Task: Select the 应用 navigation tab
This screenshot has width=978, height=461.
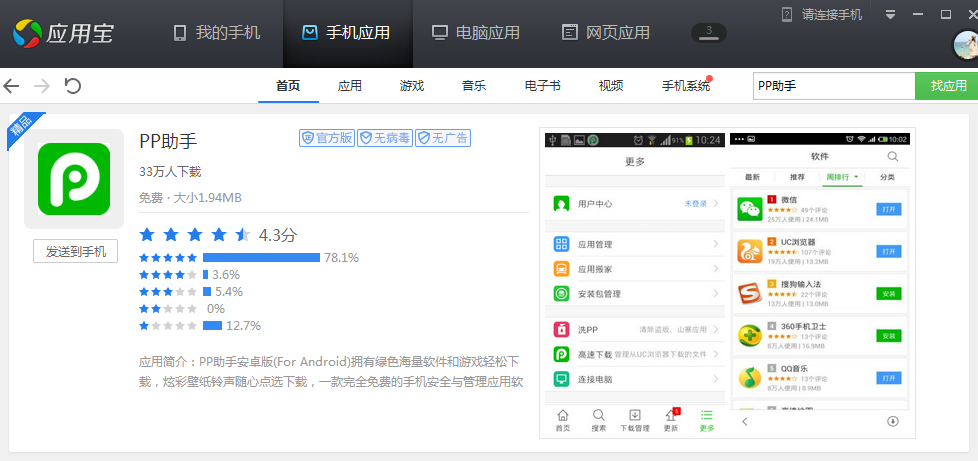Action: pos(350,86)
